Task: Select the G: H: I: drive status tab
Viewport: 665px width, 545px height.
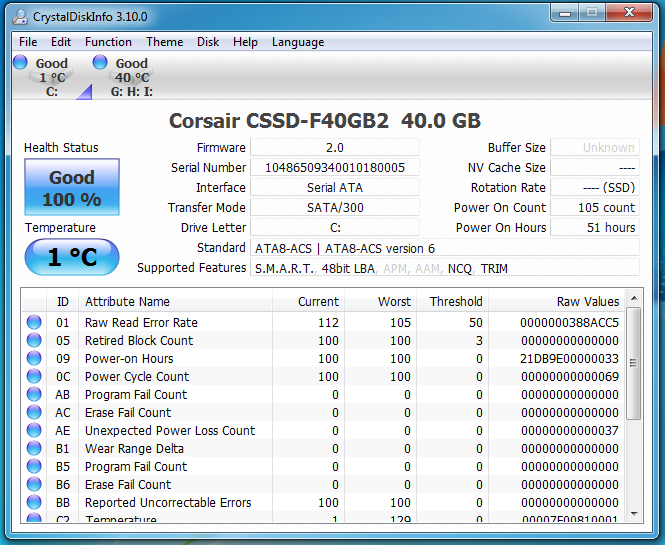Action: tap(131, 77)
